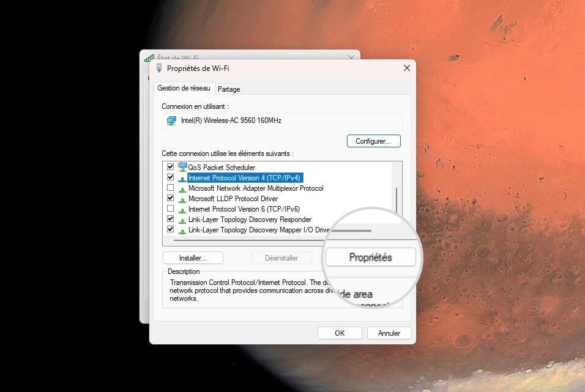Toggle Link-Layer Topology Discovery Mapper I/O Driver checkbox
Screen dimensions: 585x392
[171, 229]
